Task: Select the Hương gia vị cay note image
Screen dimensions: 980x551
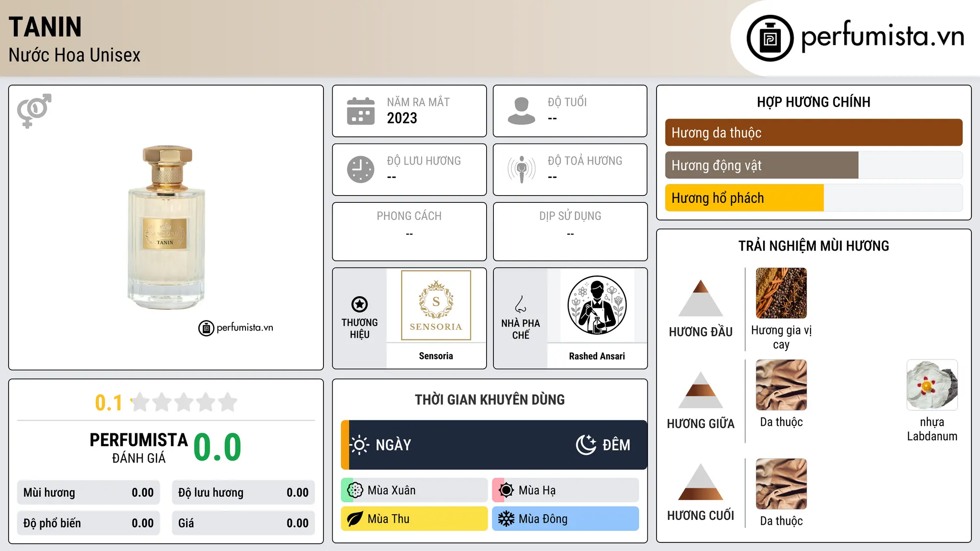Action: pos(781,293)
